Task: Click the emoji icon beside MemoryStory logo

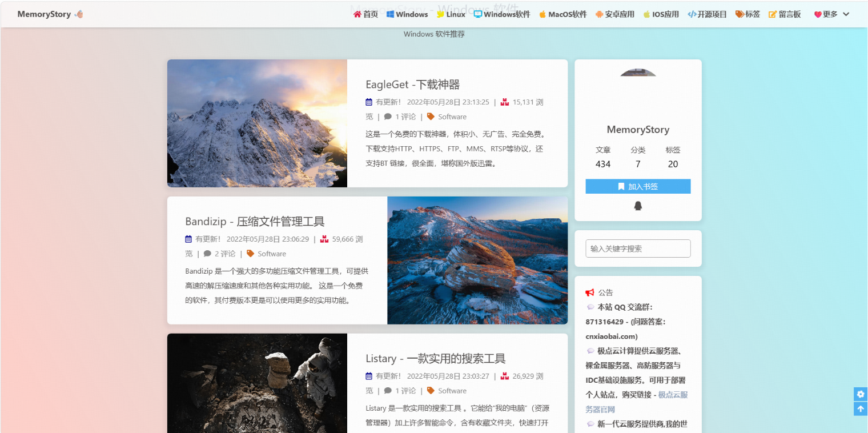Action: [79, 14]
